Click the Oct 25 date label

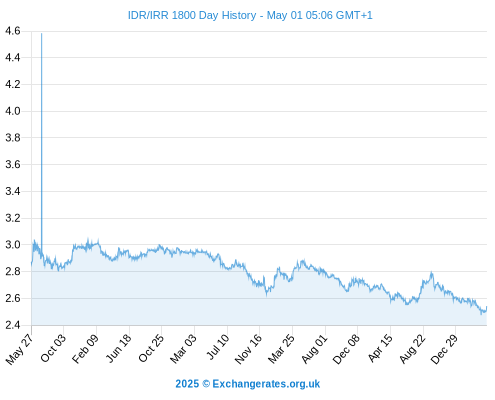tap(151, 348)
